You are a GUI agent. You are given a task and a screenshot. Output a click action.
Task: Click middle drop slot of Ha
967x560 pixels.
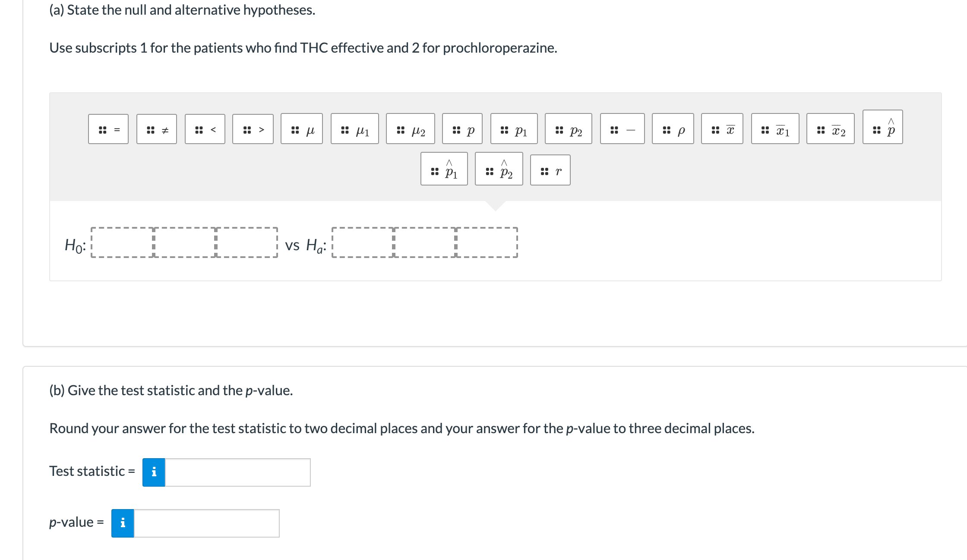425,242
